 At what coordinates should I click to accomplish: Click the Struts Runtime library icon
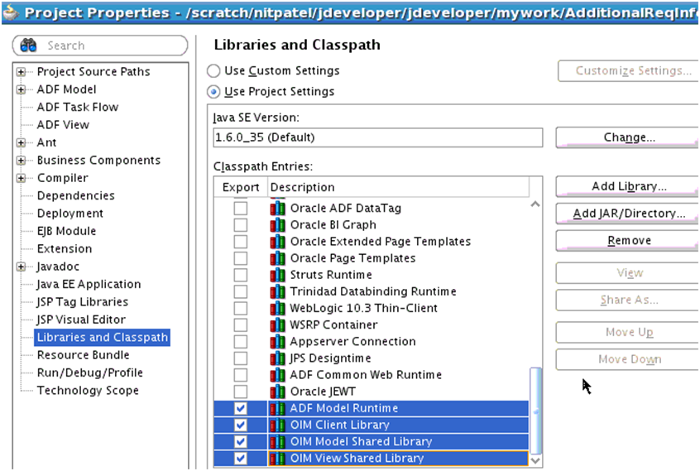(277, 275)
